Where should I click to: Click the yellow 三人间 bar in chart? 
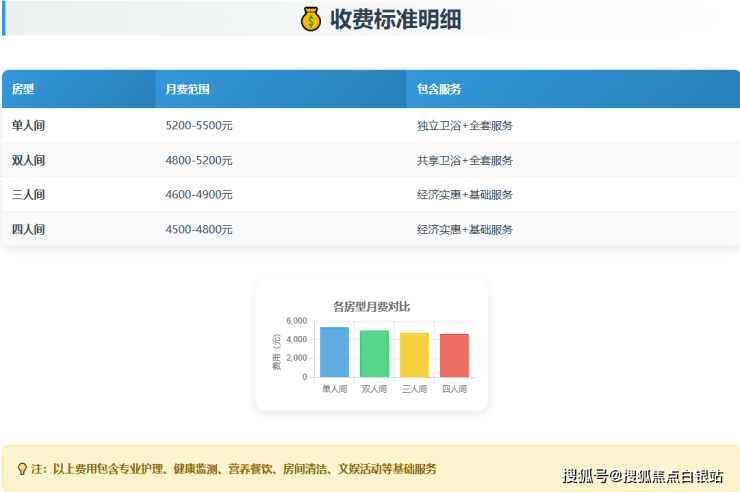tap(414, 355)
